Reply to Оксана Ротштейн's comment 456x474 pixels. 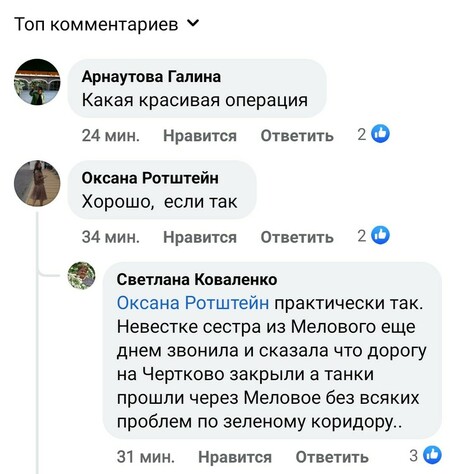click(297, 237)
